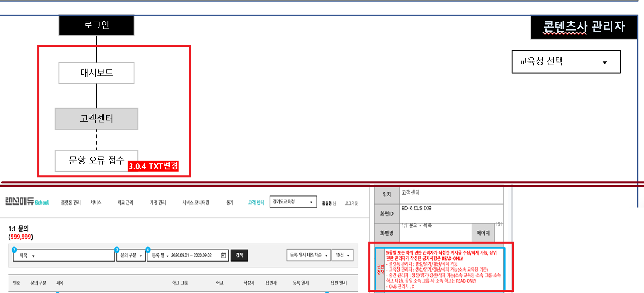Open the 10건 page size dropdown

click(342, 255)
